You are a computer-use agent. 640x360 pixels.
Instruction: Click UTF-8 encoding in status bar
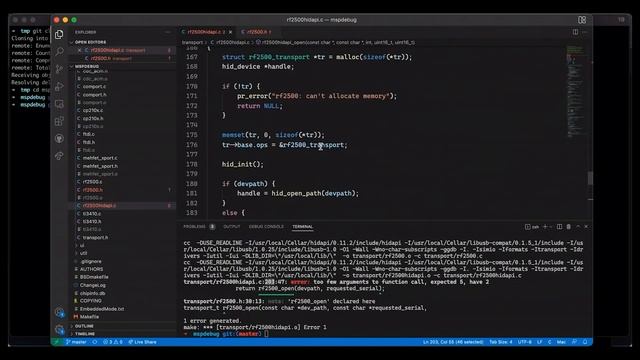coord(524,342)
